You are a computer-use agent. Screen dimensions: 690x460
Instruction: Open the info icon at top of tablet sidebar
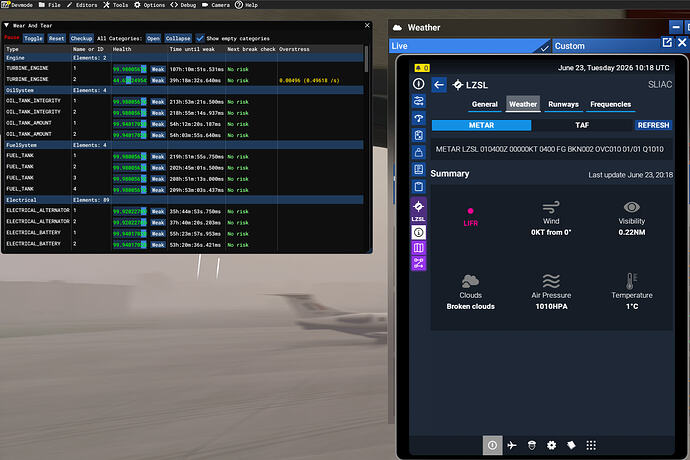[x=418, y=84]
